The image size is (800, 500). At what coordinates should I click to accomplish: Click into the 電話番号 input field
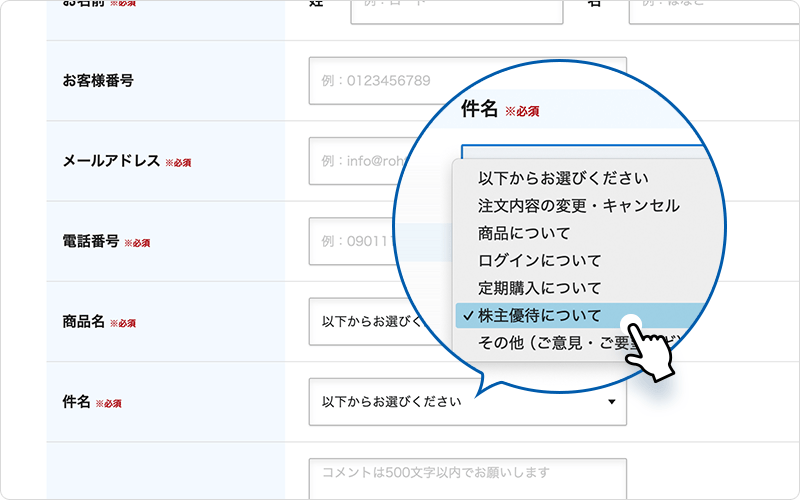click(355, 242)
